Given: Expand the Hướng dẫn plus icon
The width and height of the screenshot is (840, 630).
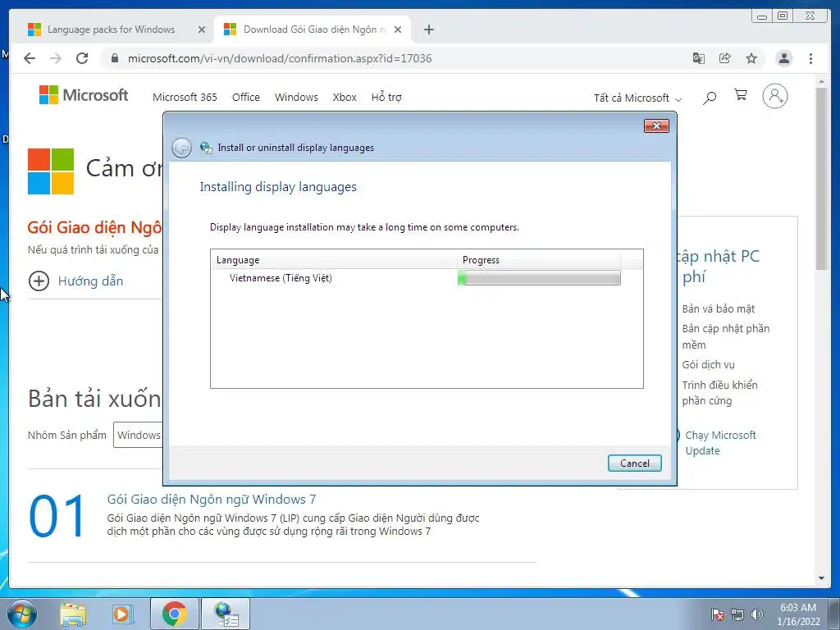Looking at the screenshot, I should 39,281.
